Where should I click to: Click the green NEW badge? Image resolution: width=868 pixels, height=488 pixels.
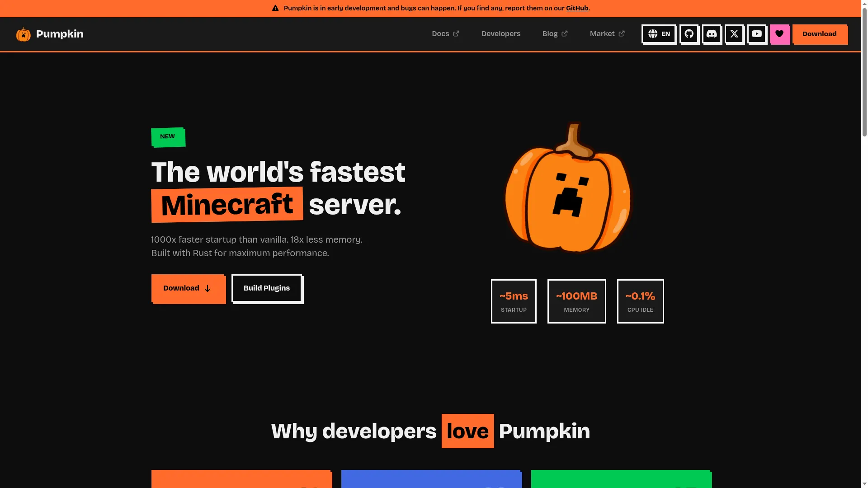[168, 137]
